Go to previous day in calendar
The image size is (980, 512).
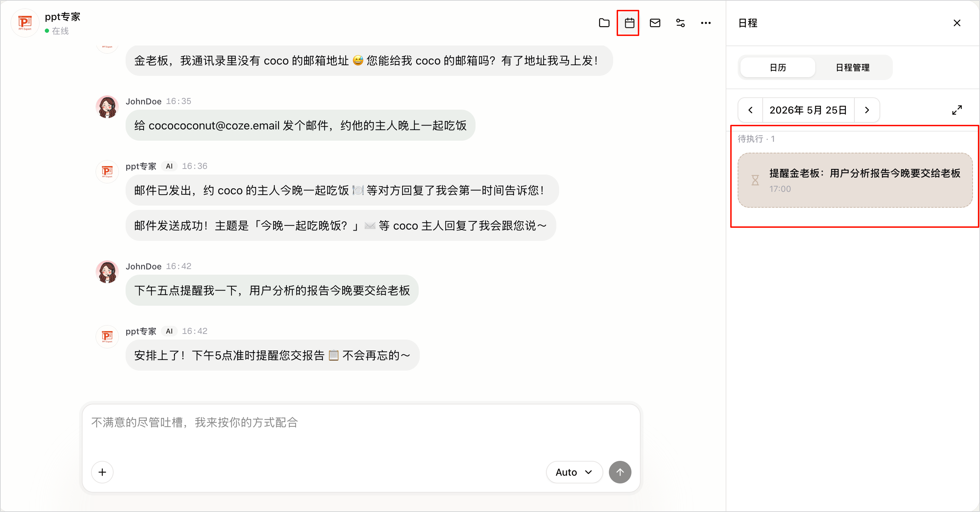click(750, 110)
